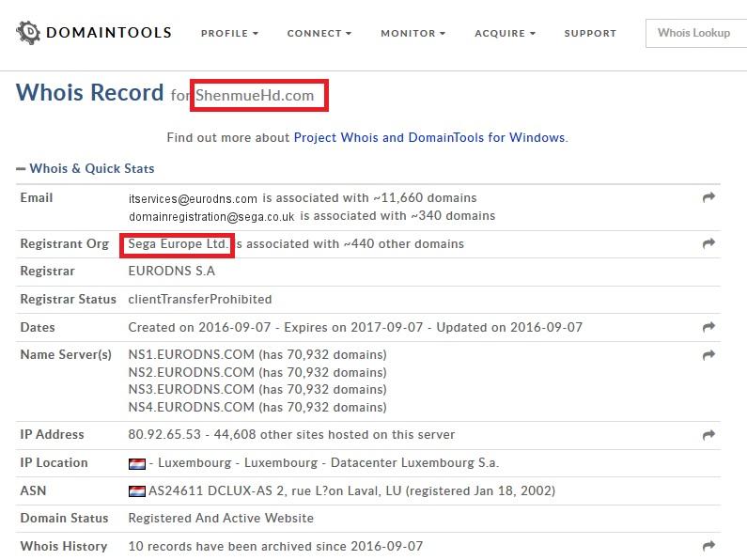Select email domainregistration@sega.co.uk
Viewport: 747px width, 560px height.
[x=211, y=217]
